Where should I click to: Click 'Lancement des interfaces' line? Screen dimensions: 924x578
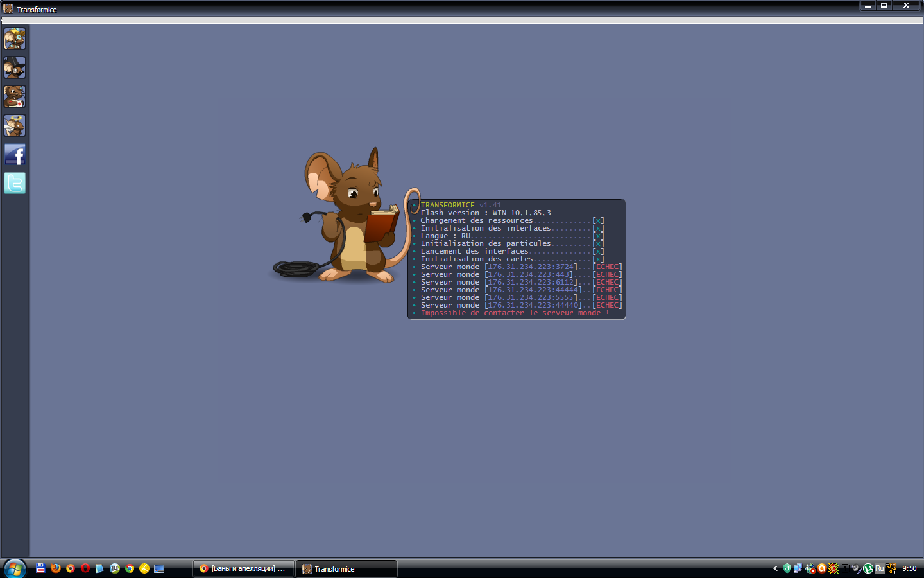point(512,251)
